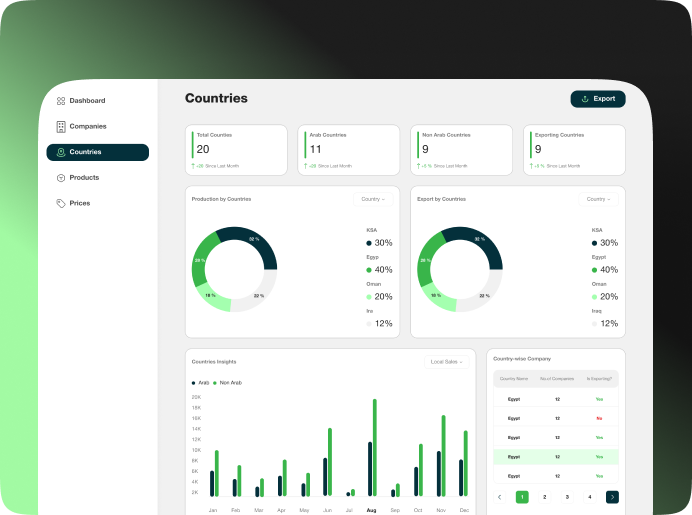Image resolution: width=692 pixels, height=515 pixels.
Task: Open Country dropdown in Production by Countries
Action: (x=373, y=199)
